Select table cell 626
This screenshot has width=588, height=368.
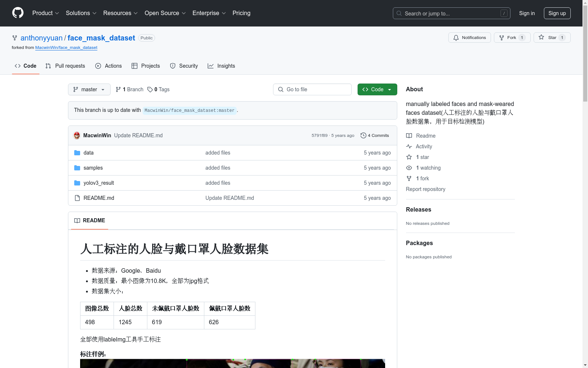pos(230,322)
